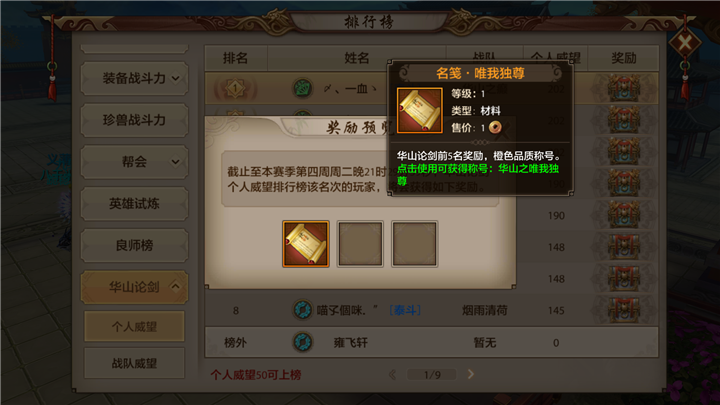Click the reward chest in rank 8 row
The height and width of the screenshot is (405, 720).
point(624,310)
